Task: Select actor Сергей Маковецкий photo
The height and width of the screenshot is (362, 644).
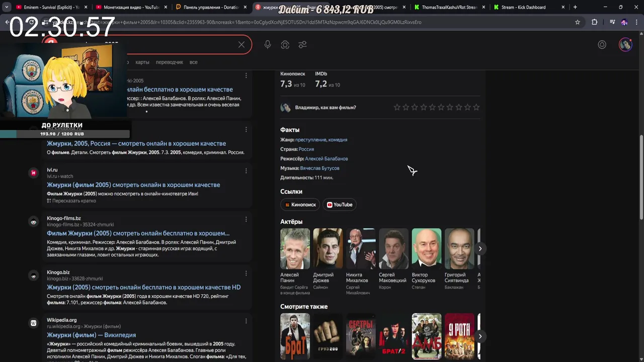Action: coord(394,248)
